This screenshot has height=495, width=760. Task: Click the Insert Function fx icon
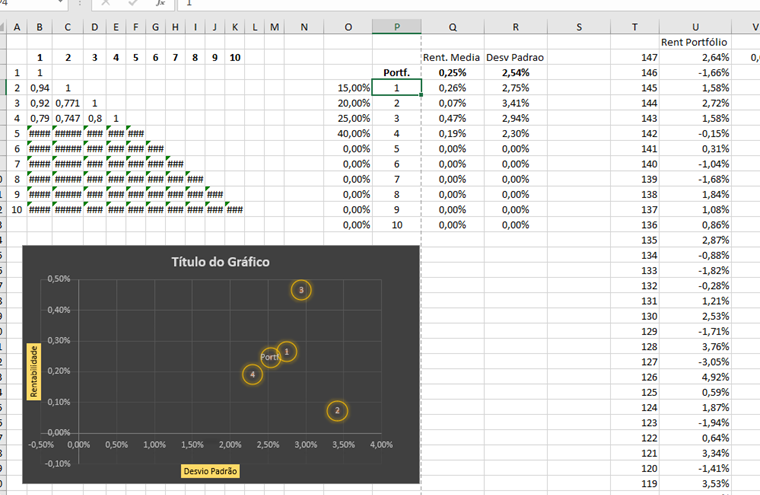(160, 4)
